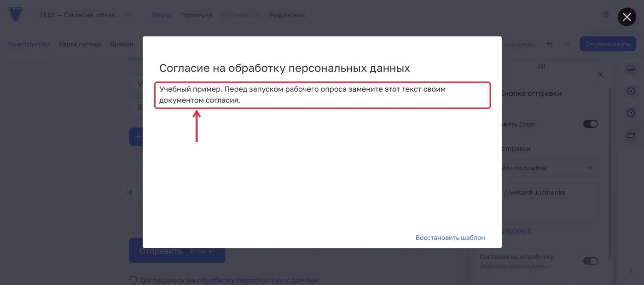Select the rectangle button icon in right sidebar
Viewport: 644px width, 285px height.
tap(631, 135)
